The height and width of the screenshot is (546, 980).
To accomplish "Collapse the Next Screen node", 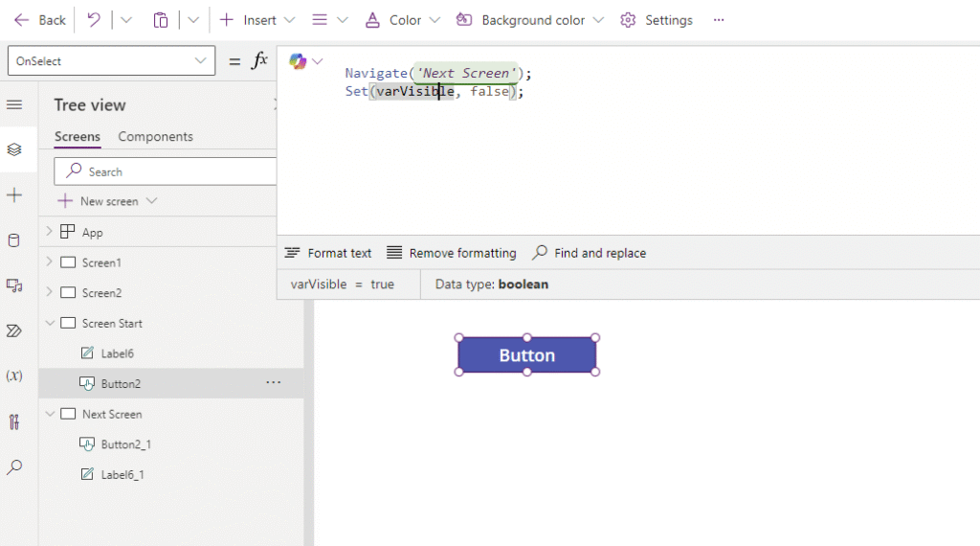I will [x=50, y=414].
